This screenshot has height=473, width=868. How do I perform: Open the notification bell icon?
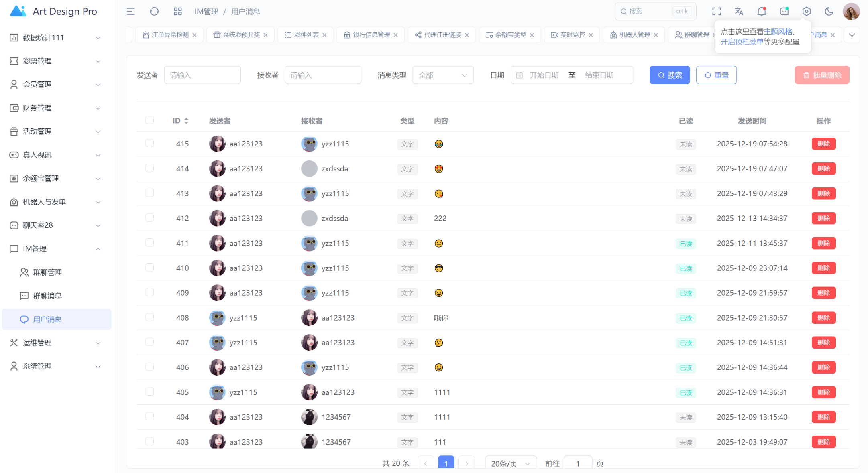[x=762, y=12]
